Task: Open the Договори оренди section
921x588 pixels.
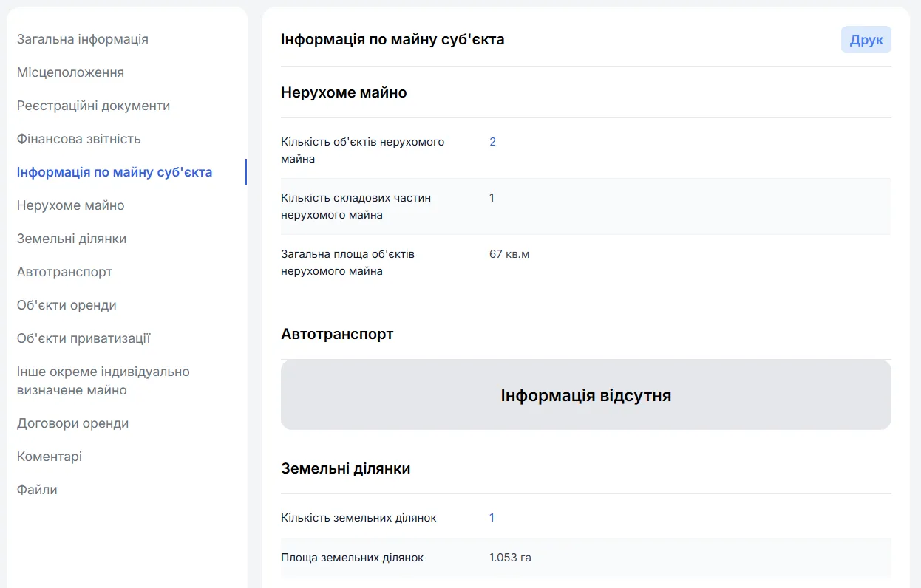Action: click(x=72, y=423)
